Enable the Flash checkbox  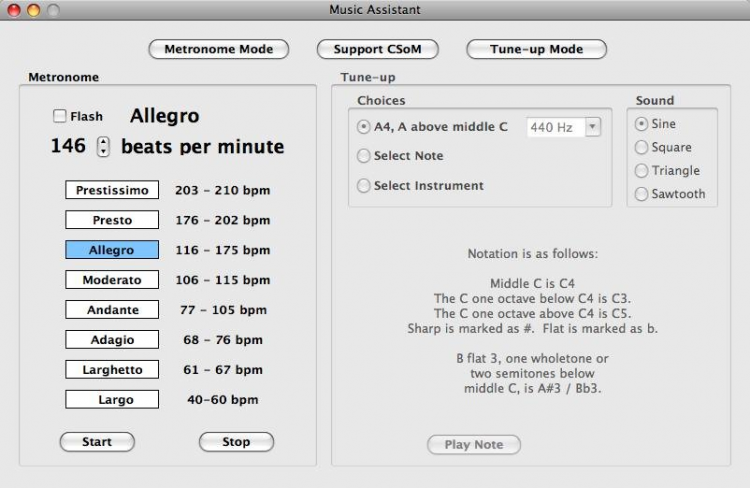point(60,117)
